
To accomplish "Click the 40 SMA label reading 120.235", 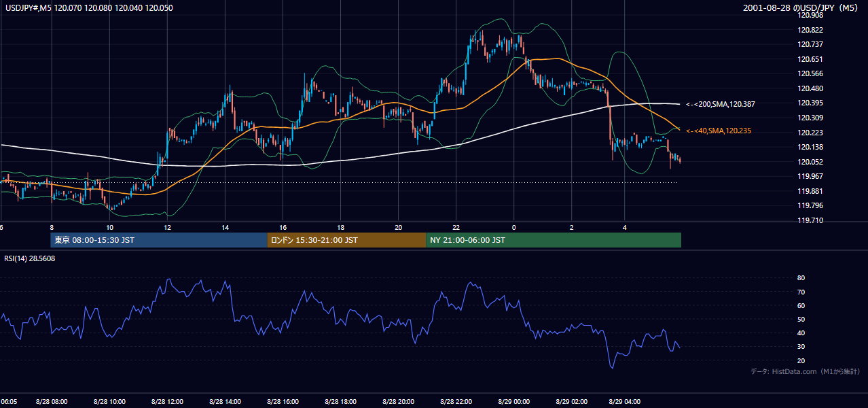I will click(719, 131).
